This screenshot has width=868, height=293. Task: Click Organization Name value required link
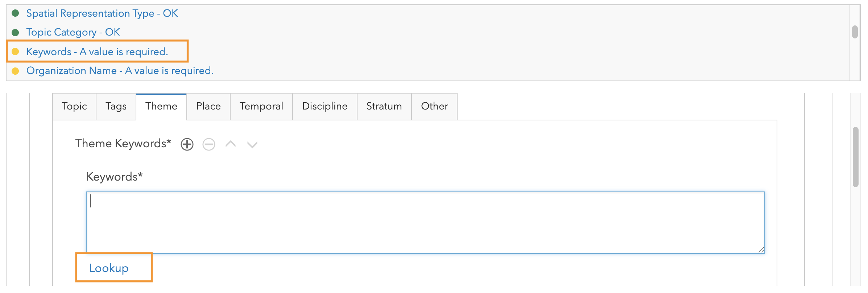coord(120,70)
